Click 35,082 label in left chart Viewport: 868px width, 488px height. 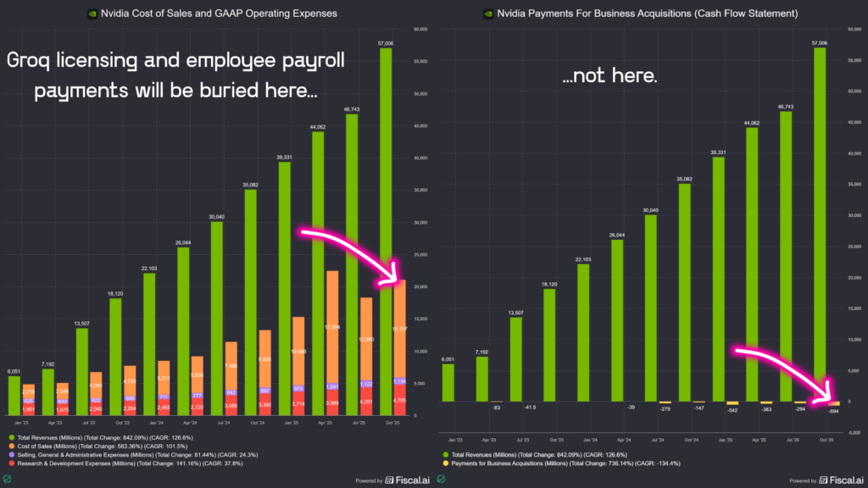click(250, 185)
